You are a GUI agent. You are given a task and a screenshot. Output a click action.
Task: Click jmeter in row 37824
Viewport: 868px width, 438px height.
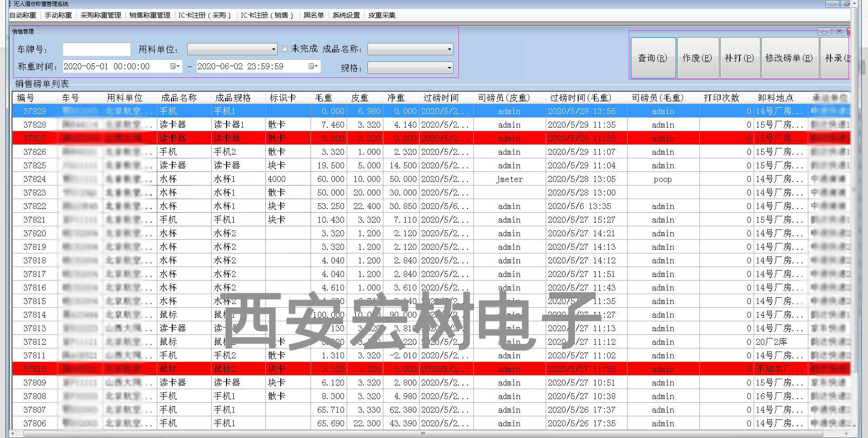pos(509,179)
